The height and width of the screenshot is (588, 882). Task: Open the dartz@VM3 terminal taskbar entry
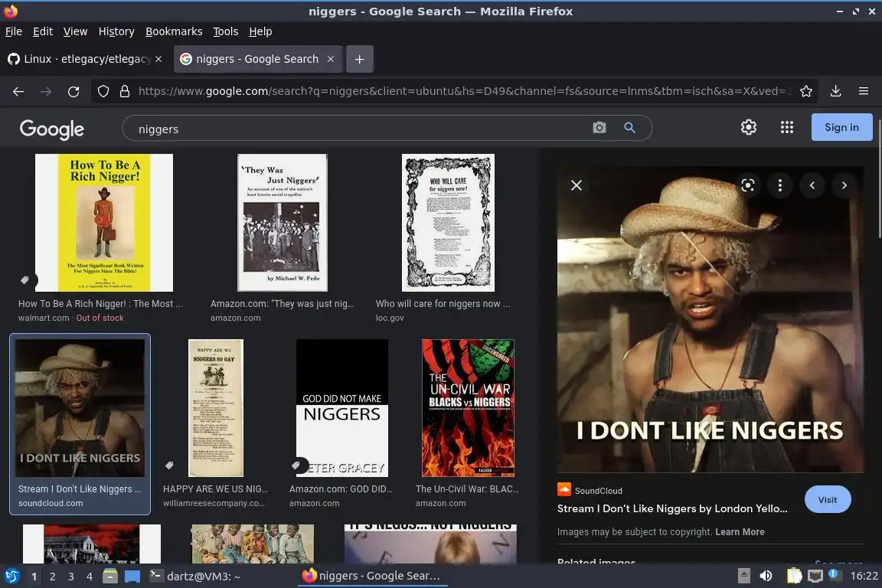click(194, 577)
